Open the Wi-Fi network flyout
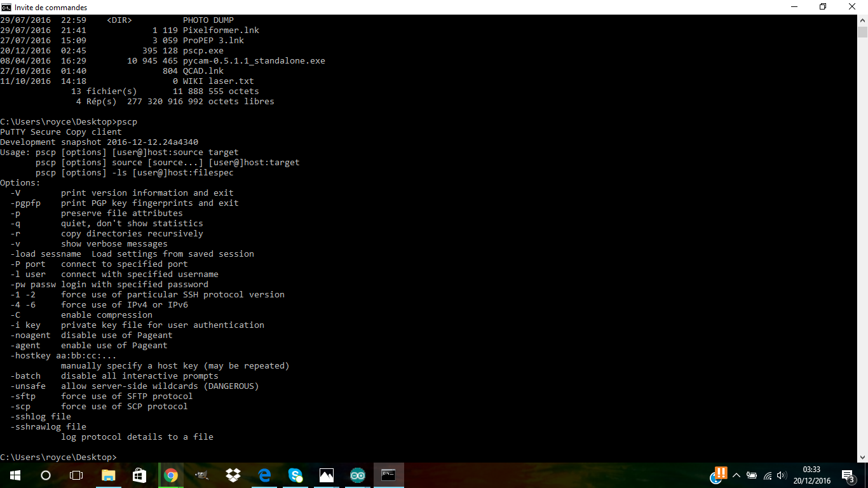 [767, 475]
